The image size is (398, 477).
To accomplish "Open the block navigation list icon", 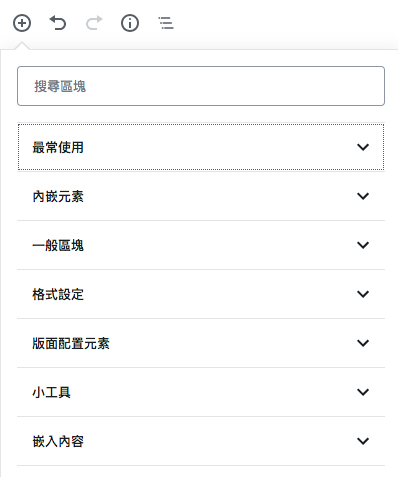I will [166, 23].
